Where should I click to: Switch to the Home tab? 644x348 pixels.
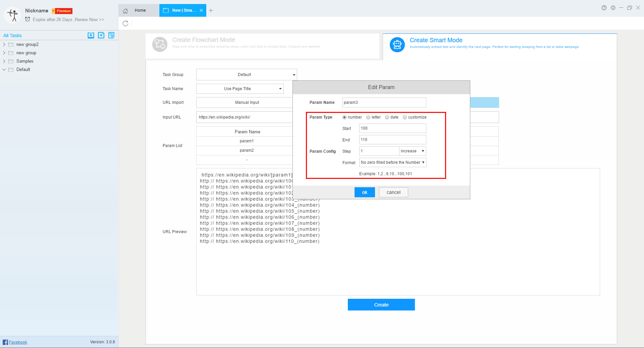[x=140, y=10]
